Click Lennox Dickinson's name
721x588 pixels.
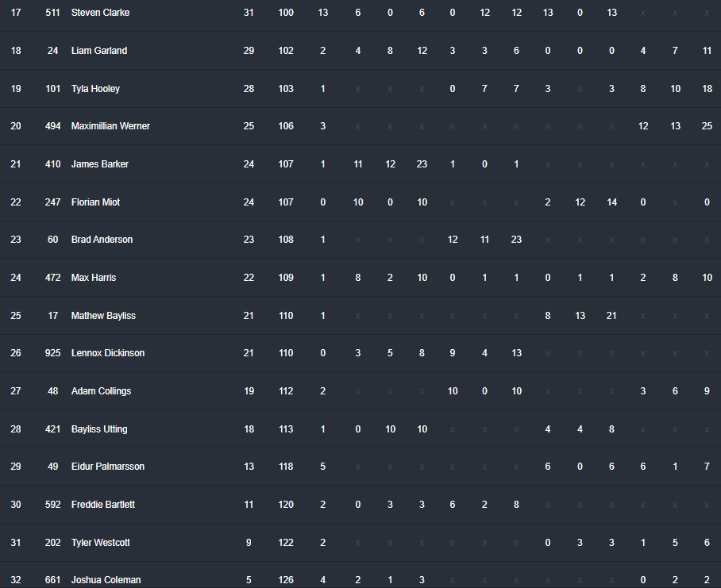pyautogui.click(x=108, y=353)
